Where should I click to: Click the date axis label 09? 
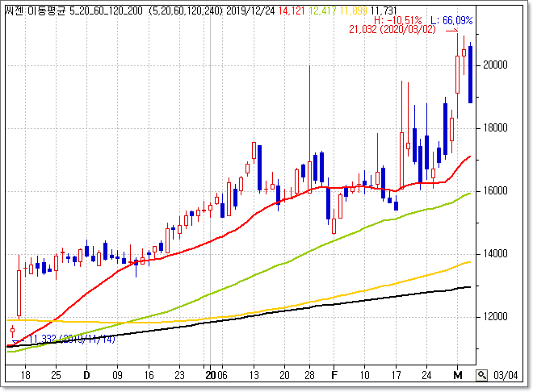[x=117, y=375]
